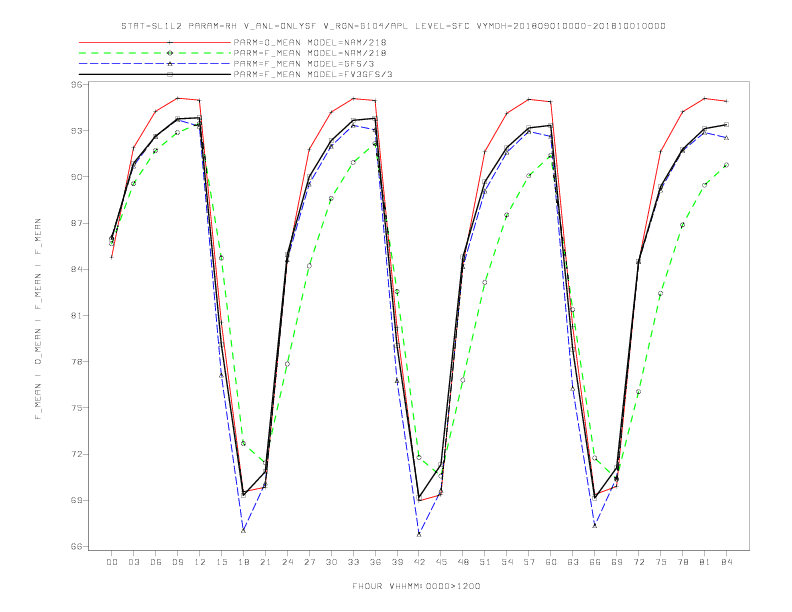Click x-axis forecast hour label 57
This screenshot has width=792, height=612.
click(x=529, y=562)
